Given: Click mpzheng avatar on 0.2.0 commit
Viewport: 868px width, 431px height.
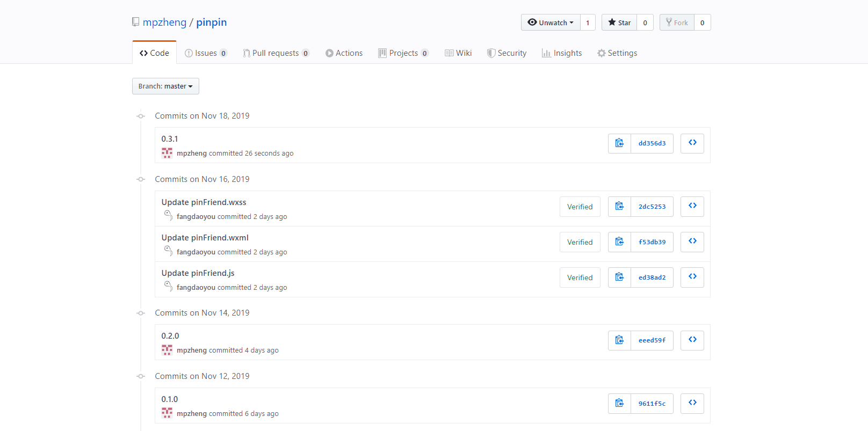Looking at the screenshot, I should (x=167, y=350).
